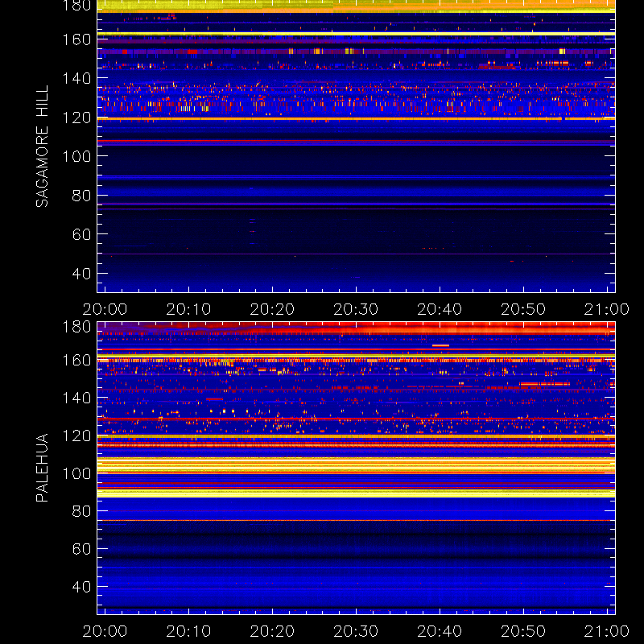Viewport: 644px width, 644px height.
Task: Select the 120 tick label on Sagamore Hill plot
Action: click(76, 118)
